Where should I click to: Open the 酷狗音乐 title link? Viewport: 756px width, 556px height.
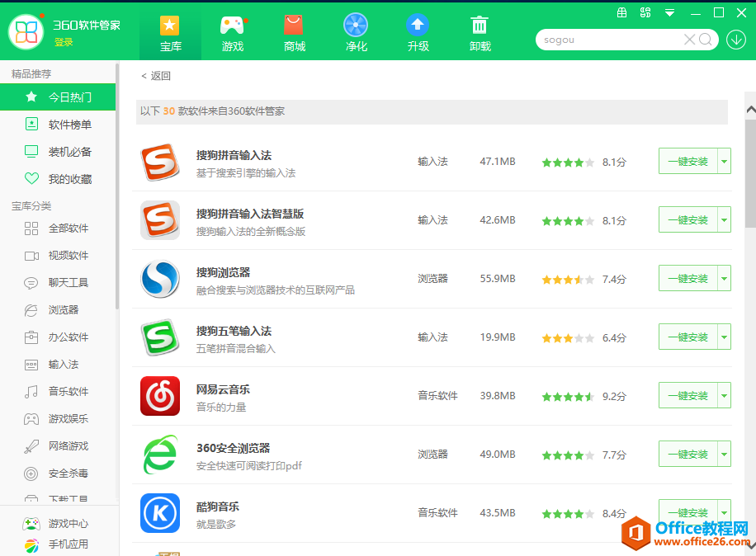tap(218, 507)
